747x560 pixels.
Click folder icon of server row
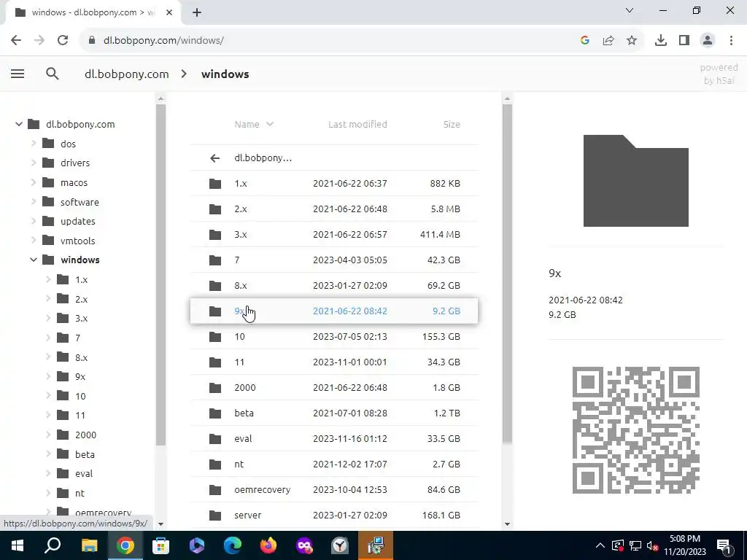pyautogui.click(x=215, y=516)
